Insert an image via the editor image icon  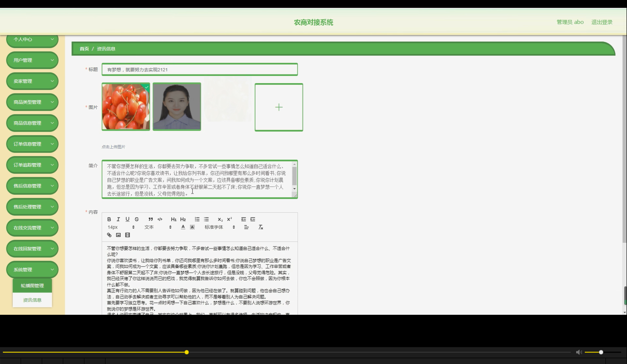[118, 235]
